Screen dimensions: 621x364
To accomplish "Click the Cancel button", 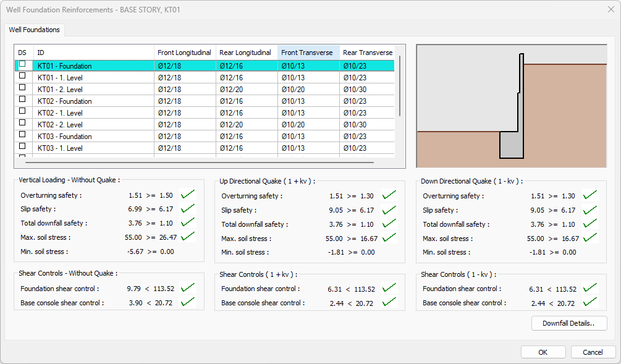I will click(x=593, y=352).
